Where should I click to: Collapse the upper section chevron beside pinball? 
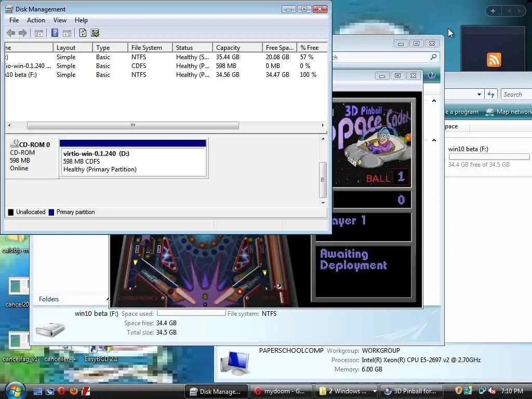pos(434,101)
